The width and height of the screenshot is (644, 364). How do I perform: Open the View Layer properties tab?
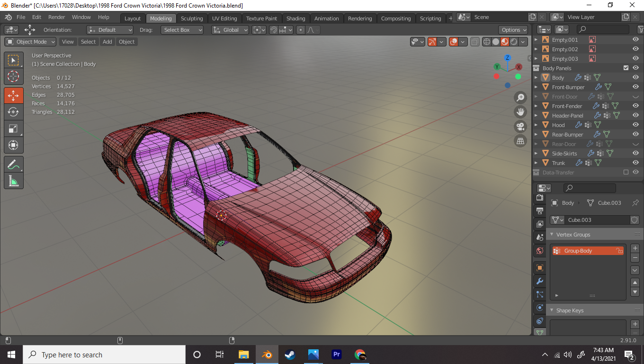(539, 224)
